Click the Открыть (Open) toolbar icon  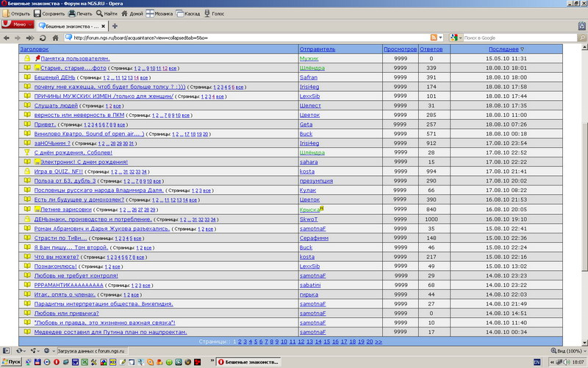click(x=15, y=13)
